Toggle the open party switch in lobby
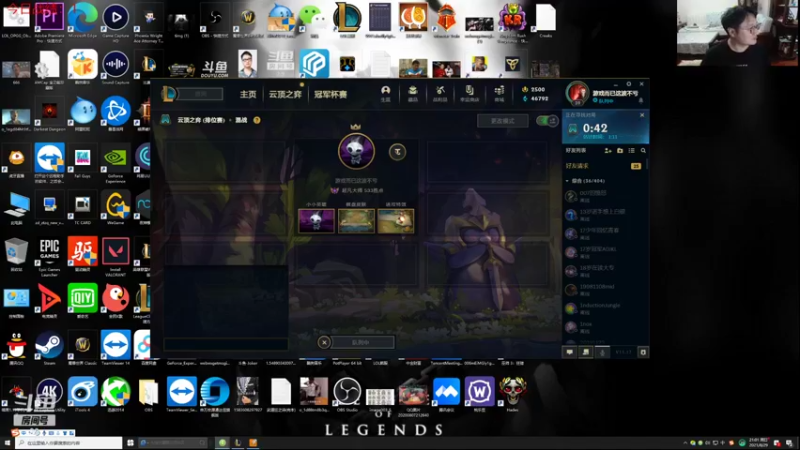This screenshot has height=450, width=800. 547,121
